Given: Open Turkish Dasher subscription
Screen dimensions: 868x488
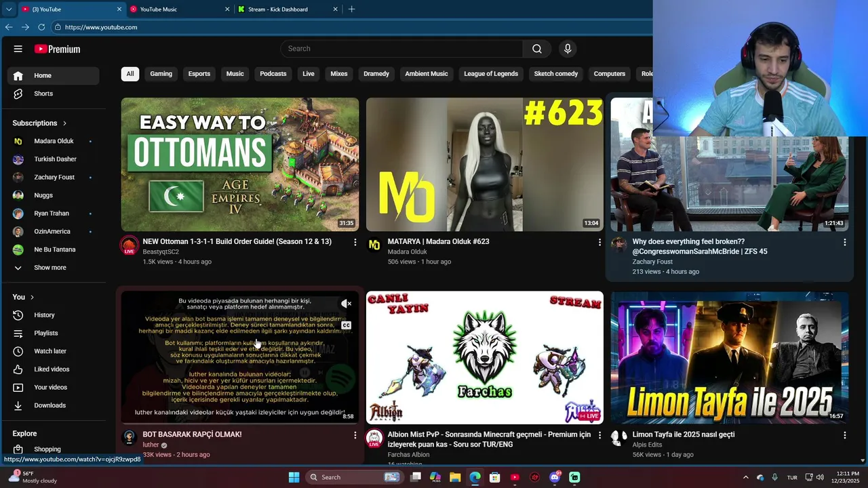Looking at the screenshot, I should point(53,159).
